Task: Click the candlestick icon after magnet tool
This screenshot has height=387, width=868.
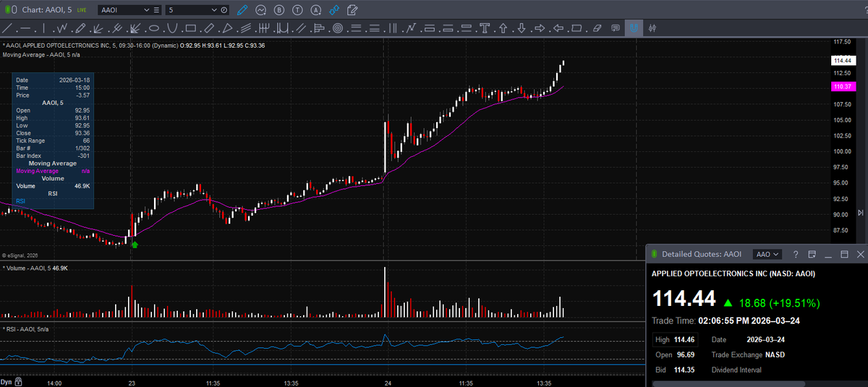Action: pyautogui.click(x=652, y=29)
